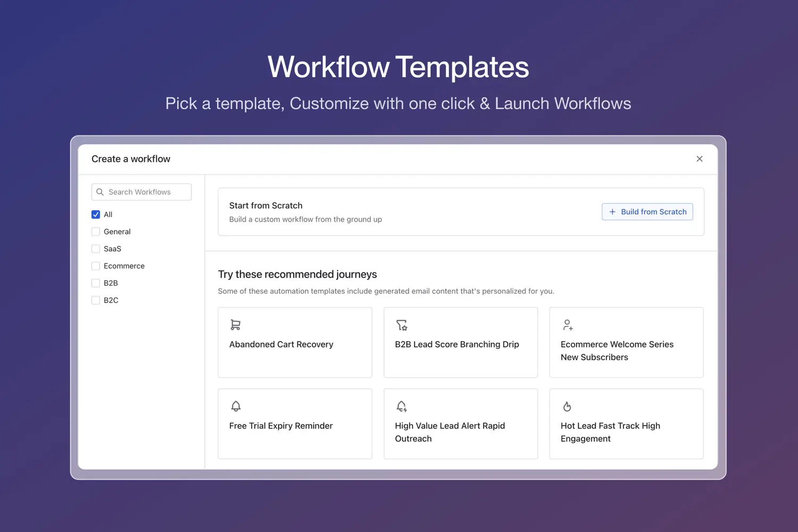This screenshot has height=532, width=798.
Task: Select the B2B category checkbox
Action: pos(96,283)
